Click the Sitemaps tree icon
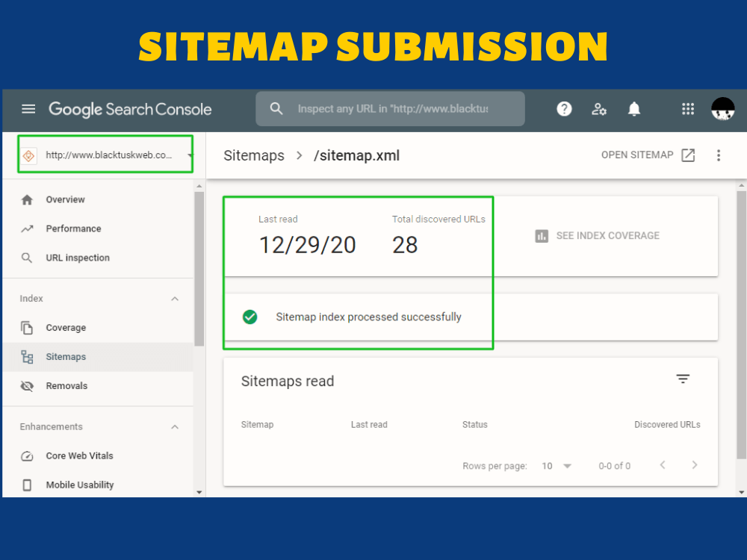Image resolution: width=747 pixels, height=560 pixels. [x=27, y=357]
